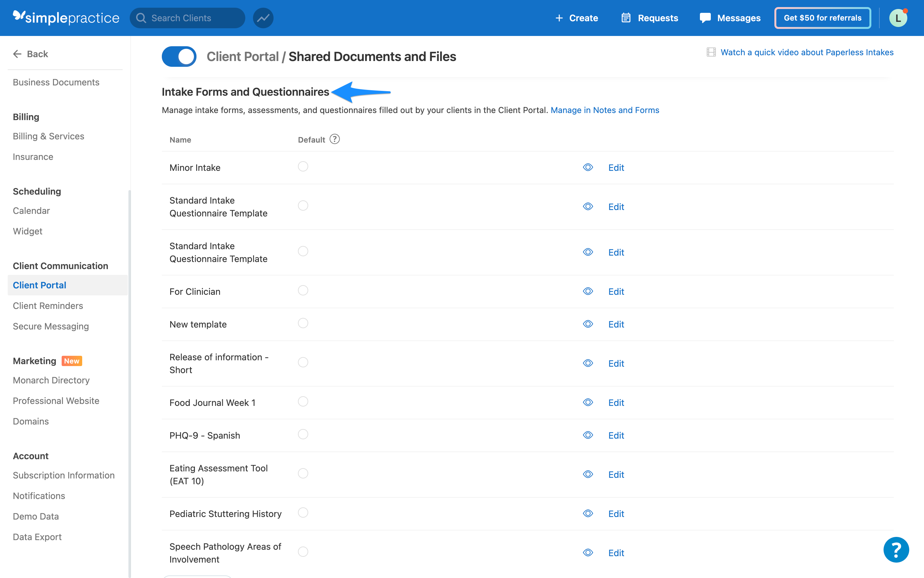Image resolution: width=924 pixels, height=578 pixels.
Task: Go to Insurance settings
Action: pos(33,157)
